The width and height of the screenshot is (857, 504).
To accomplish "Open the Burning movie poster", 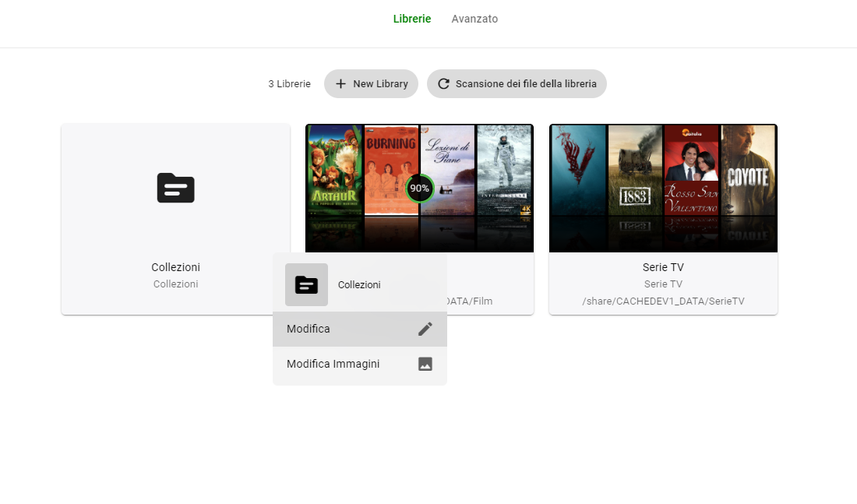I will coord(391,170).
